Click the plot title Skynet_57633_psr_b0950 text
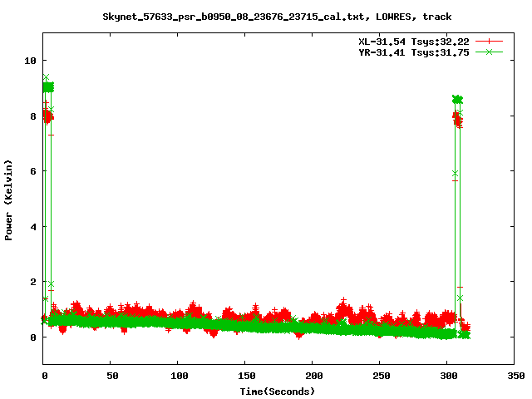This screenshot has width=532, height=399. [277, 17]
